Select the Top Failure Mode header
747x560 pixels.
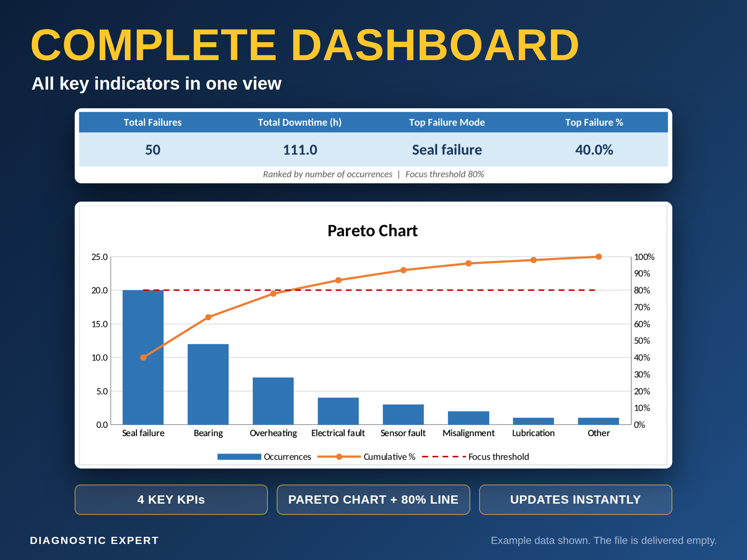pos(447,122)
